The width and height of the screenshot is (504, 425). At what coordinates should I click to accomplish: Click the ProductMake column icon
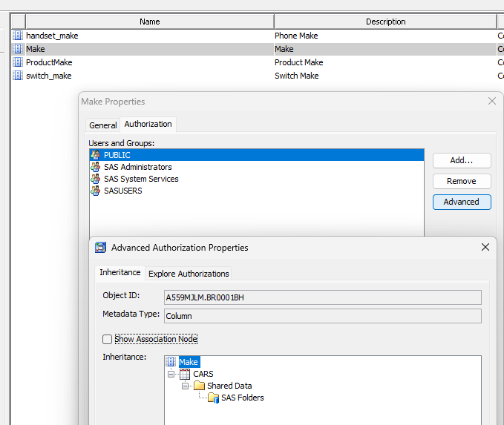(x=18, y=62)
